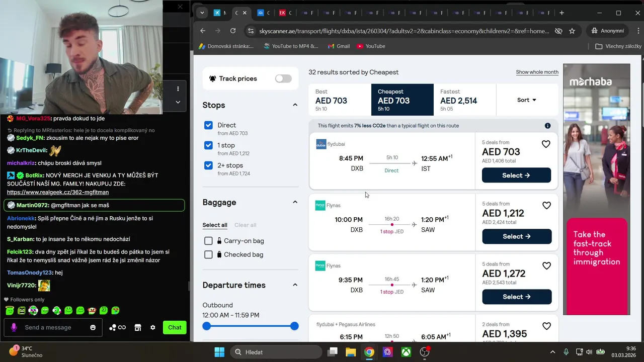Uncheck the 1 stop checkbox
Viewport: 644px width, 362px height.
(208, 145)
